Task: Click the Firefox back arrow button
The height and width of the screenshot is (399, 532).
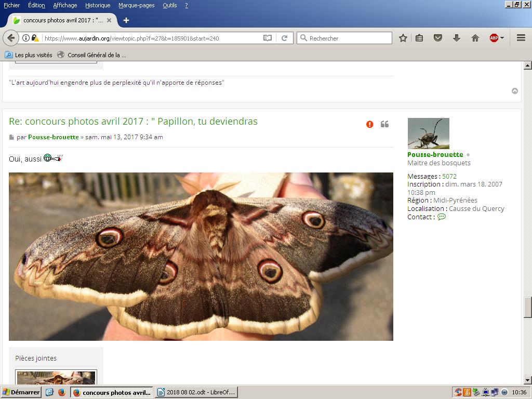Action: 11,38
